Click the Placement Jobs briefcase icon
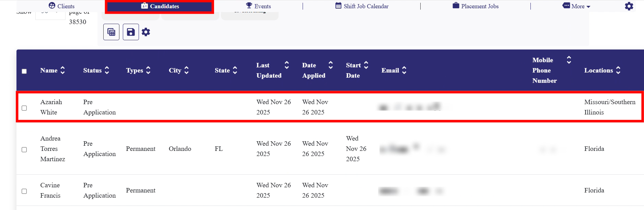This screenshot has width=644, height=210. click(456, 5)
